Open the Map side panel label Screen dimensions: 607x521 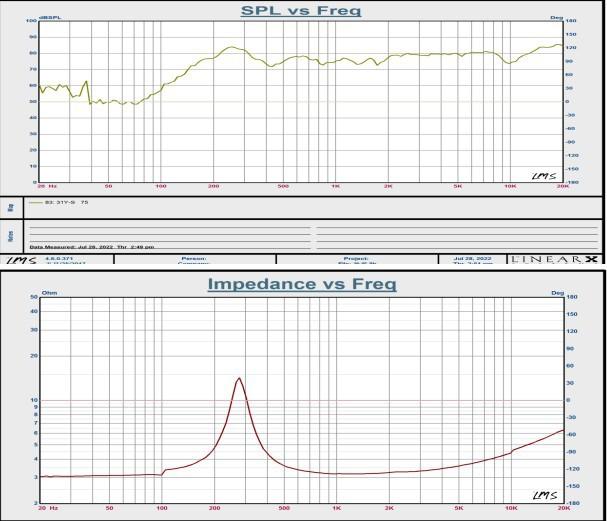(10, 207)
